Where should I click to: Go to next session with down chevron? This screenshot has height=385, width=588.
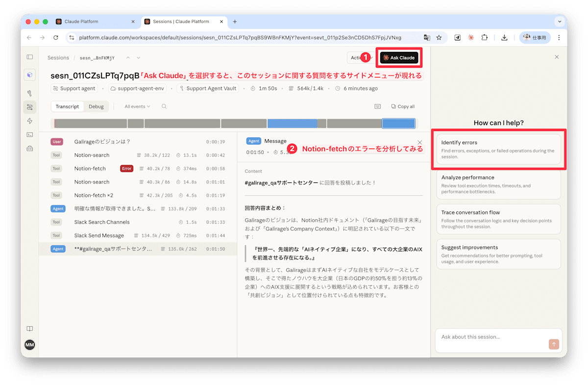pyautogui.click(x=139, y=58)
